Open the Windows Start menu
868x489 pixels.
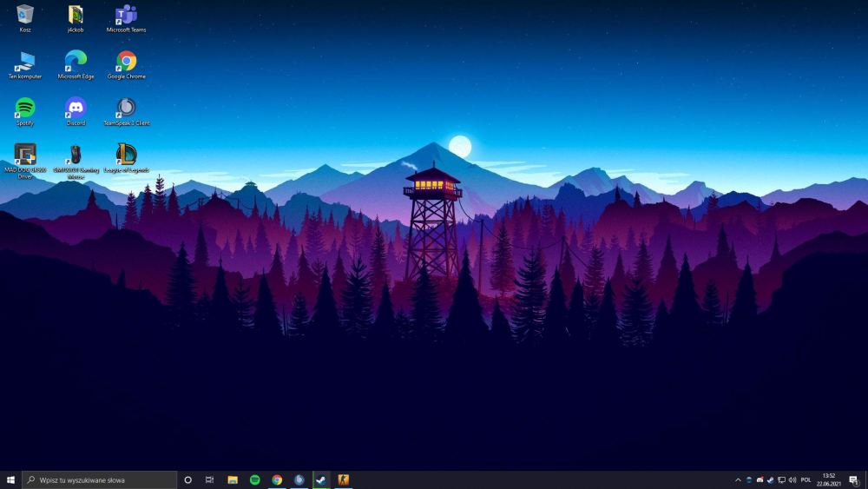10,480
